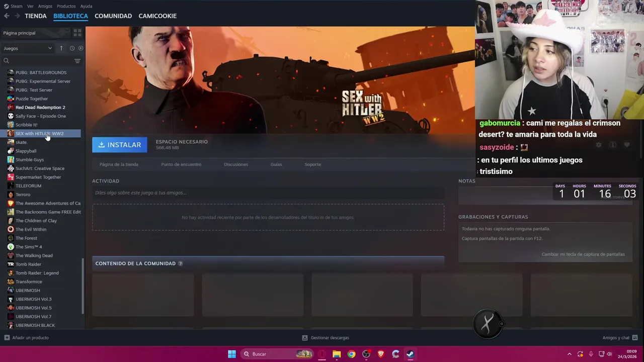Sort library with the up-arrow icon
644x362 pixels.
tap(61, 48)
